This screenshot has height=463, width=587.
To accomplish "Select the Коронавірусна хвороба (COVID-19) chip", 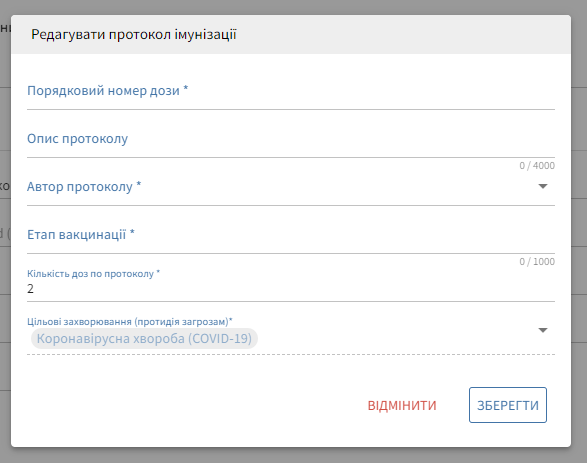I will tap(144, 339).
